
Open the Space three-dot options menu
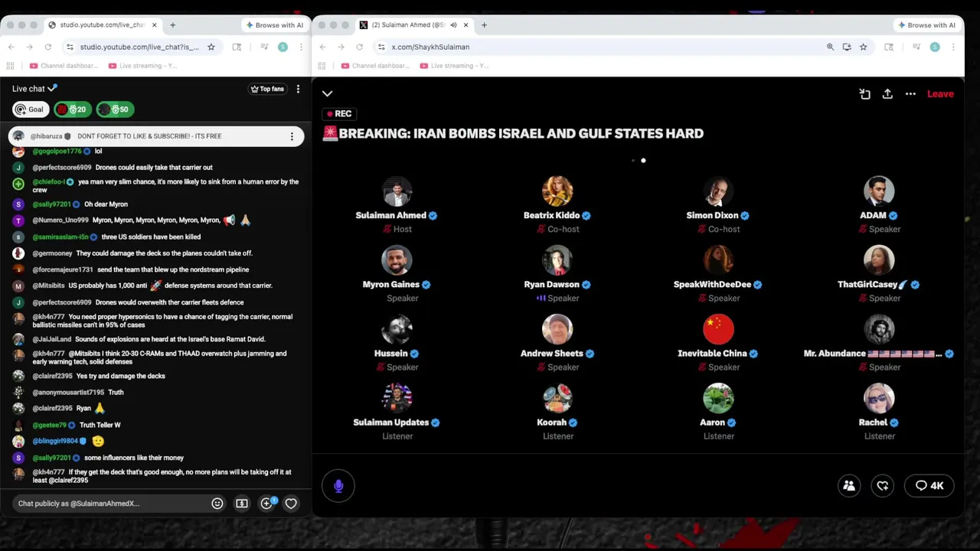[x=910, y=93]
